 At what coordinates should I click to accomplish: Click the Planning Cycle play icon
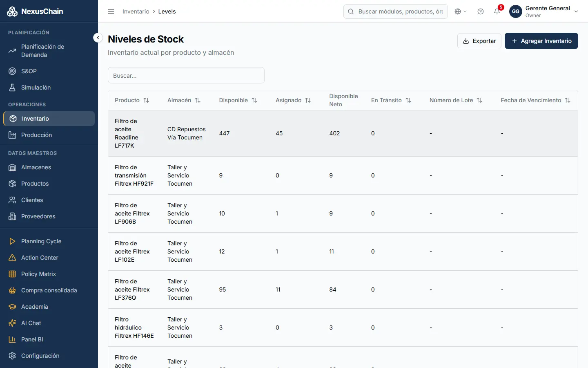coord(12,241)
